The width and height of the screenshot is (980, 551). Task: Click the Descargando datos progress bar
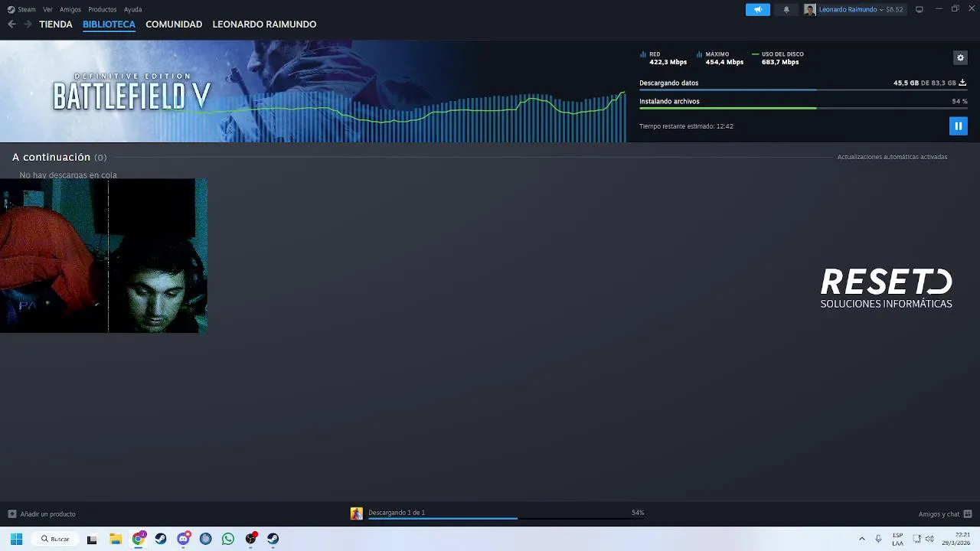pos(803,90)
